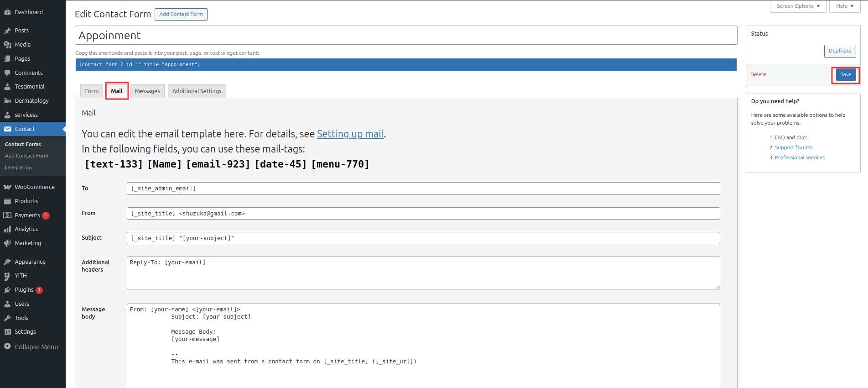Click the Comments speech bubble icon
This screenshot has width=868, height=388.
pos(7,73)
